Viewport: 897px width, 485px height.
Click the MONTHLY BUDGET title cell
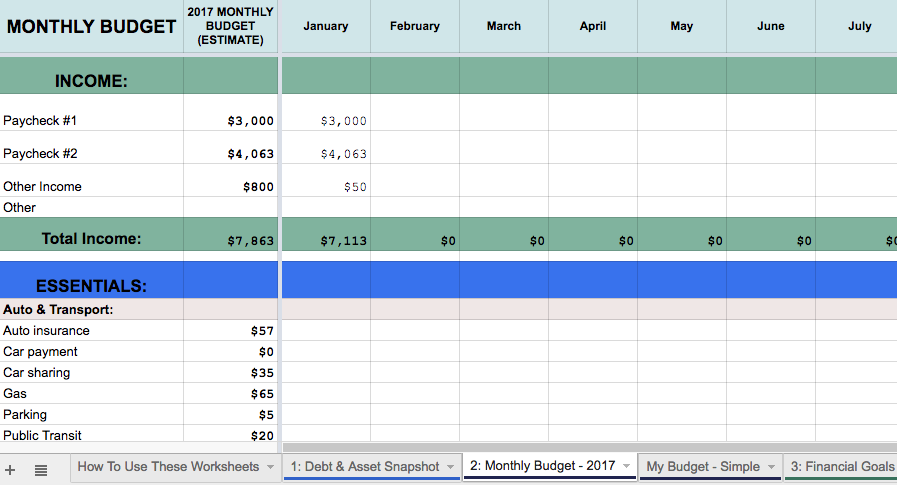[91, 26]
